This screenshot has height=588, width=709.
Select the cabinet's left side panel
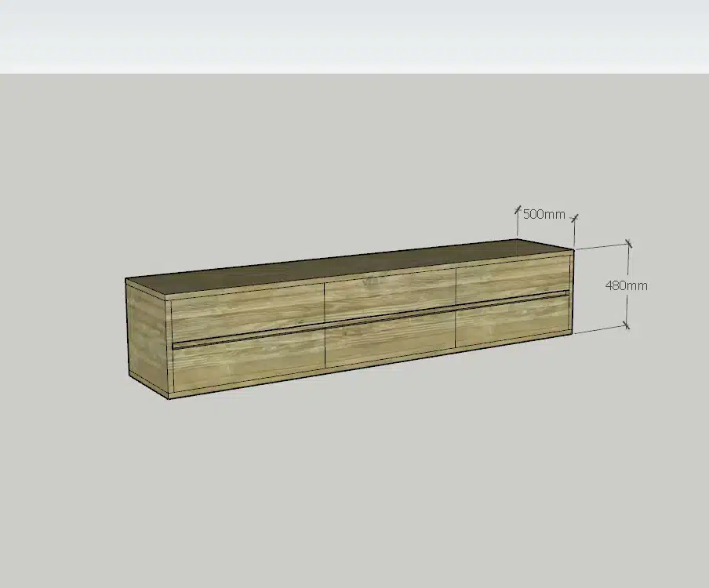[x=147, y=337]
